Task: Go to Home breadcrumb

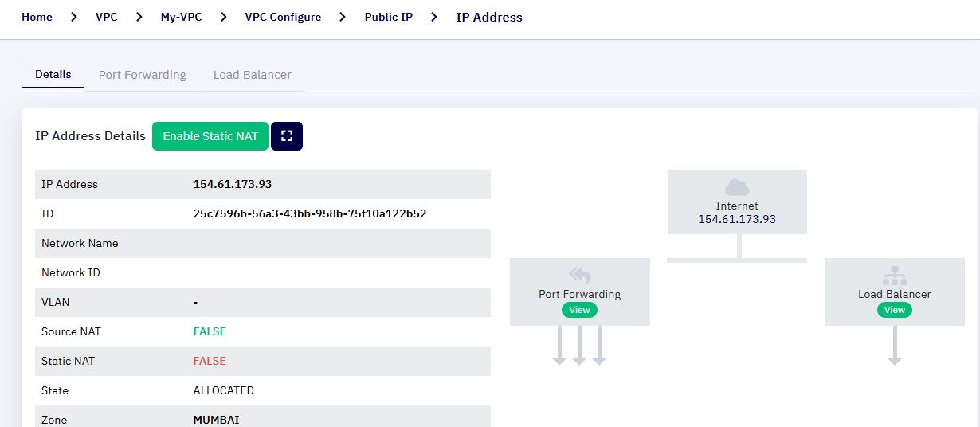Action: point(37,17)
